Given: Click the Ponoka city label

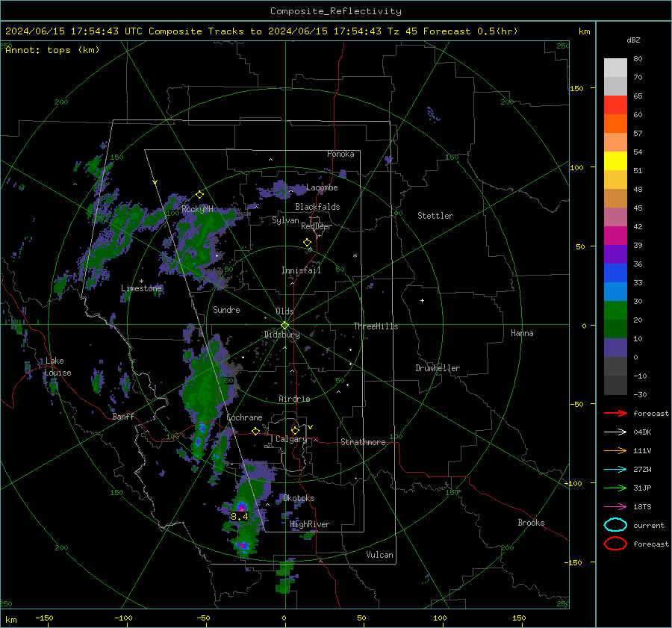Looking at the screenshot, I should (x=340, y=154).
